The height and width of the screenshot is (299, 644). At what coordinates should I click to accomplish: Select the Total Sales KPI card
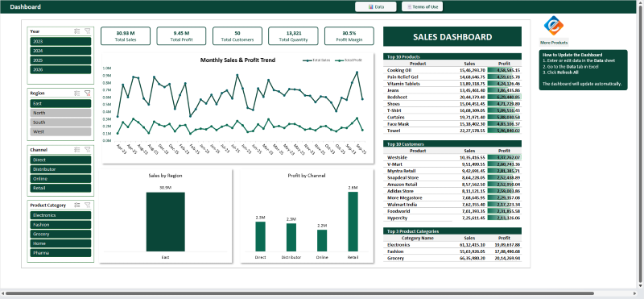[x=126, y=36]
